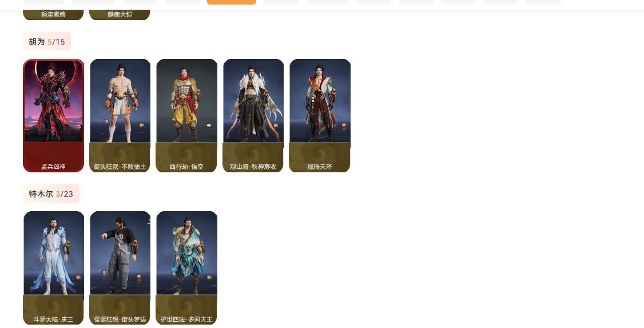Open the 斗罗大陆·唐三 skin card
The image size is (644, 328).
(53, 268)
